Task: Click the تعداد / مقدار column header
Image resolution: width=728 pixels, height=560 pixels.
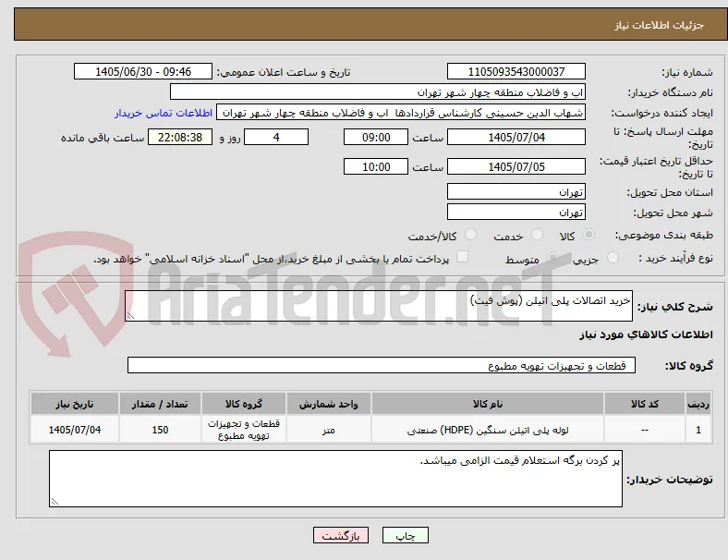Action: tap(160, 404)
